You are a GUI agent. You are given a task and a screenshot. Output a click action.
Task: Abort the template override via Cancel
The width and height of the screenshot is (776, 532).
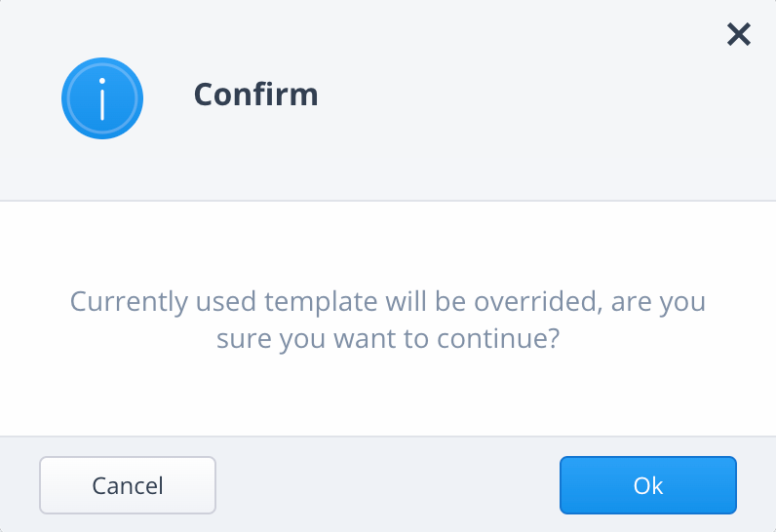pyautogui.click(x=127, y=485)
